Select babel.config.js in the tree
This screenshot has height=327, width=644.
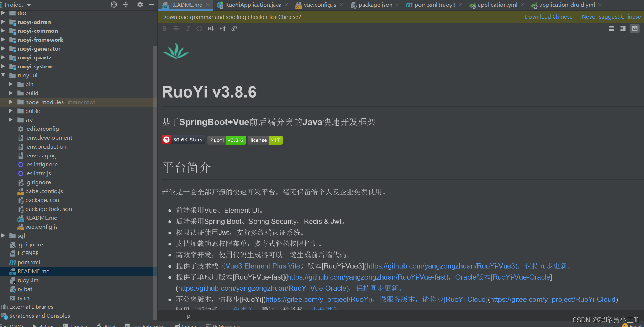pyautogui.click(x=44, y=191)
